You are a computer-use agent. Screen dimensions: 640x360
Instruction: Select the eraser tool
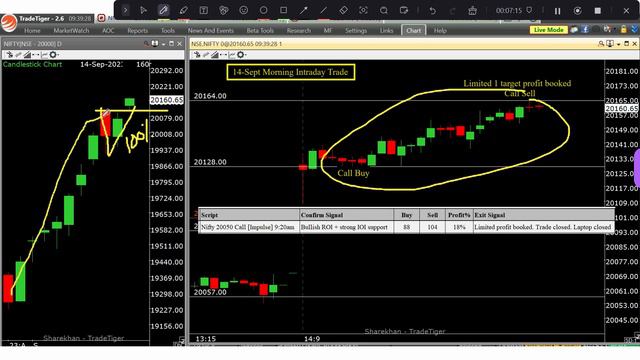(x=343, y=10)
